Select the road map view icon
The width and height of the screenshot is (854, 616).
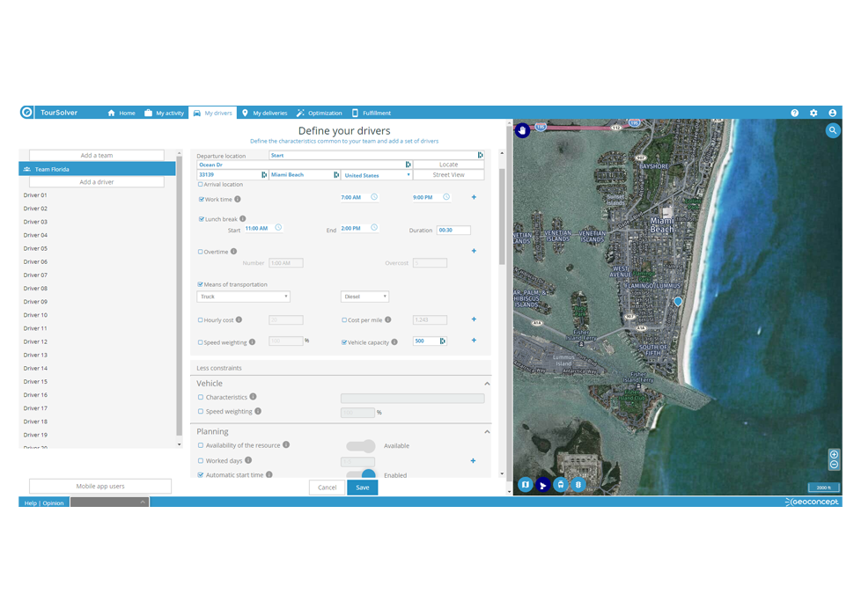point(525,484)
